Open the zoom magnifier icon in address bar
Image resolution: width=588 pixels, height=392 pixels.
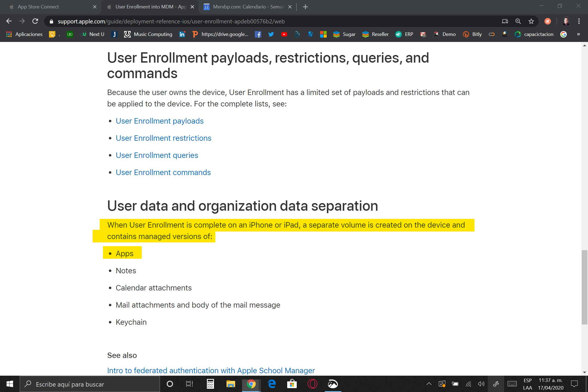[518, 21]
